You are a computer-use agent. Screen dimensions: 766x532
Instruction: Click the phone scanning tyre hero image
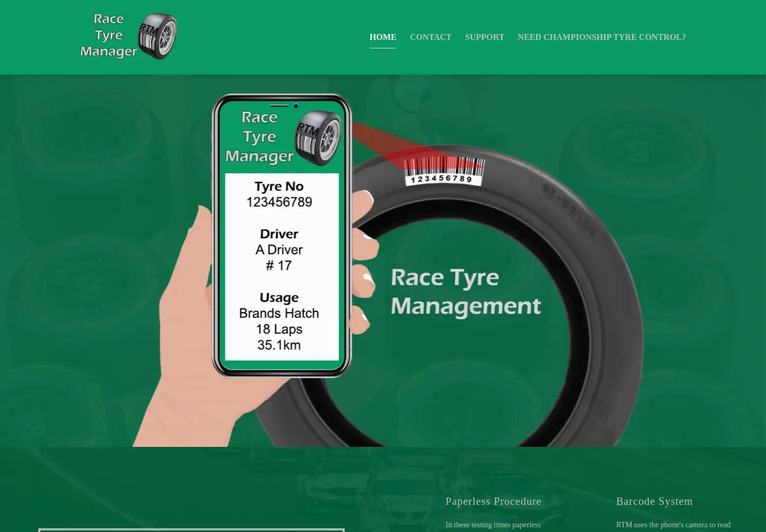[383, 261]
